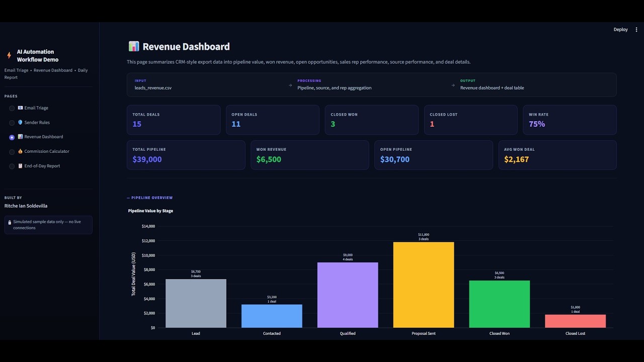Click the arrow between Processing and Output

[453, 85]
